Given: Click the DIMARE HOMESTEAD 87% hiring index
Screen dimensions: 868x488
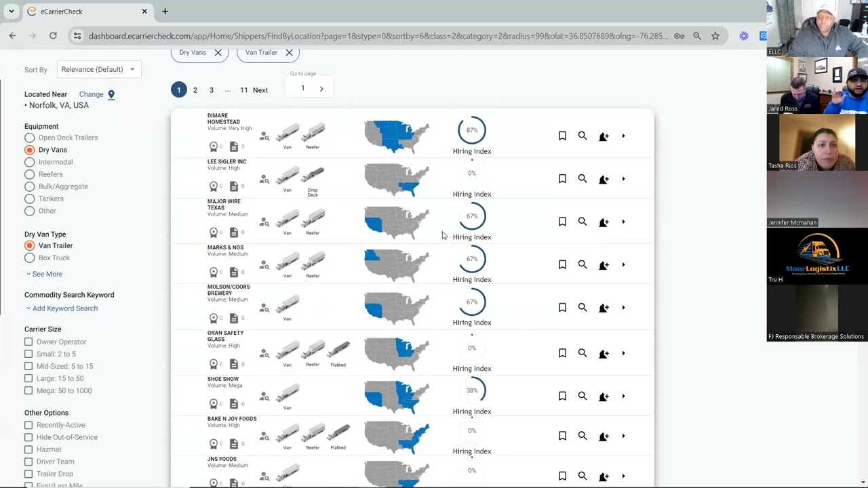Looking at the screenshot, I should [x=472, y=130].
